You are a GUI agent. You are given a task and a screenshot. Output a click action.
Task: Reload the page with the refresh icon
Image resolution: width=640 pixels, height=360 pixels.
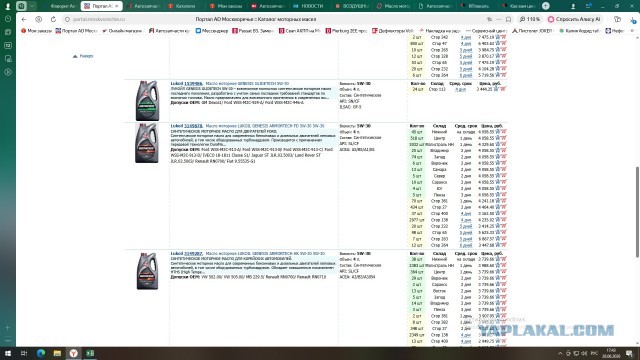pos(53,19)
